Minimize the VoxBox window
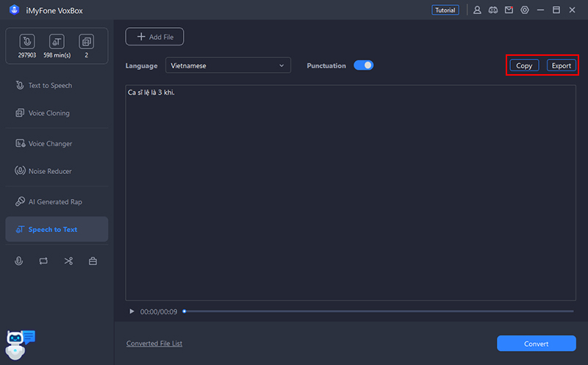Screen dimensions: 588x365 540,10
